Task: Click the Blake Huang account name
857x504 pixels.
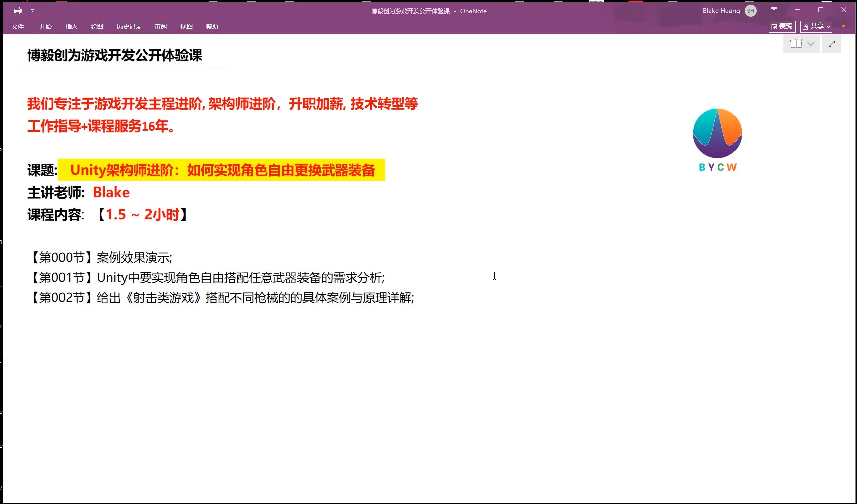Action: click(x=720, y=10)
